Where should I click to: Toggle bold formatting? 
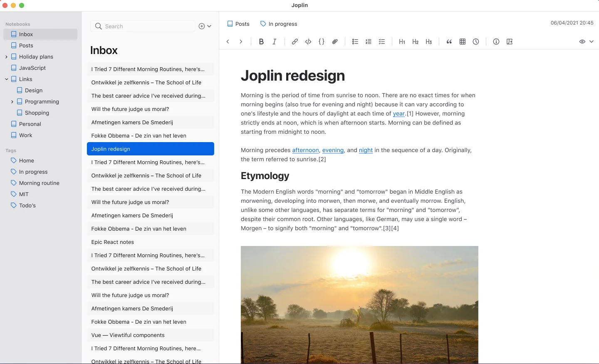coord(261,42)
